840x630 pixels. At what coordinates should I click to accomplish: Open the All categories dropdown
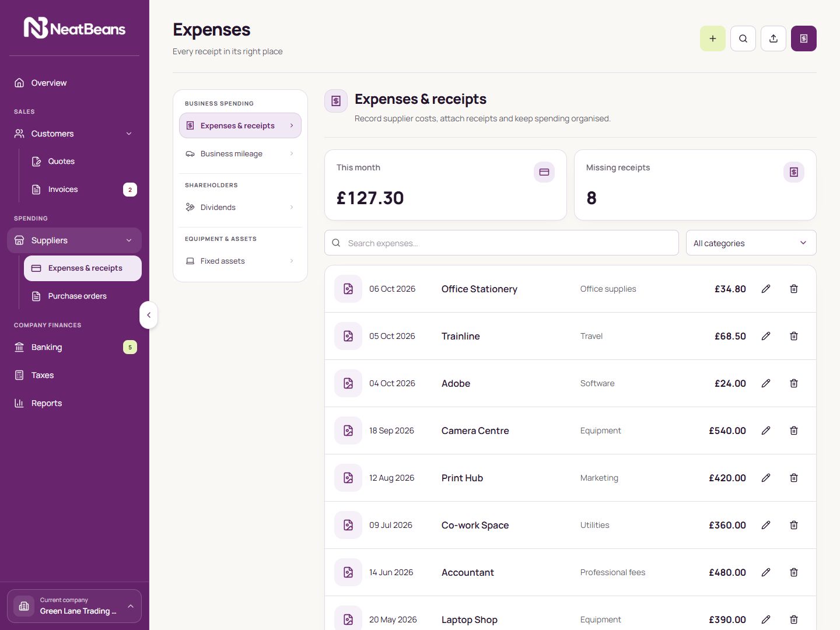[751, 243]
